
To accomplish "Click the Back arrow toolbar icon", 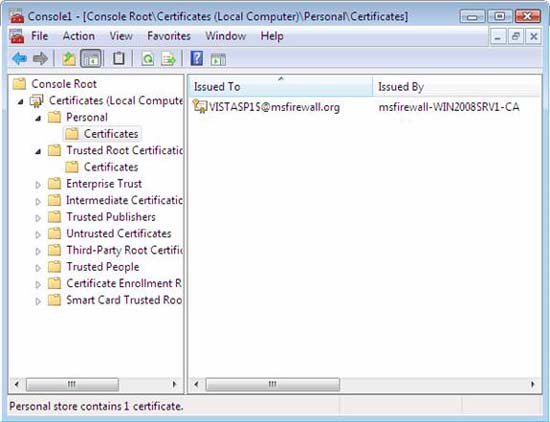I will (x=19, y=58).
